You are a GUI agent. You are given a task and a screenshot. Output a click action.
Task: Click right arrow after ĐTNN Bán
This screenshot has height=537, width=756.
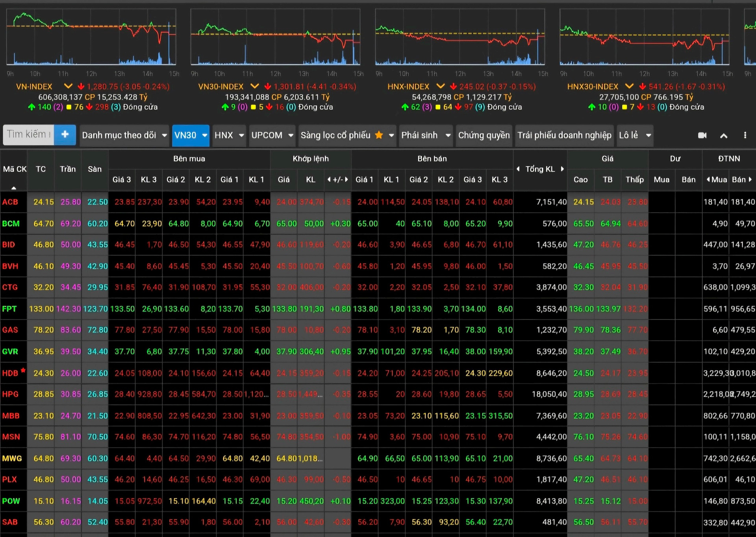(750, 179)
